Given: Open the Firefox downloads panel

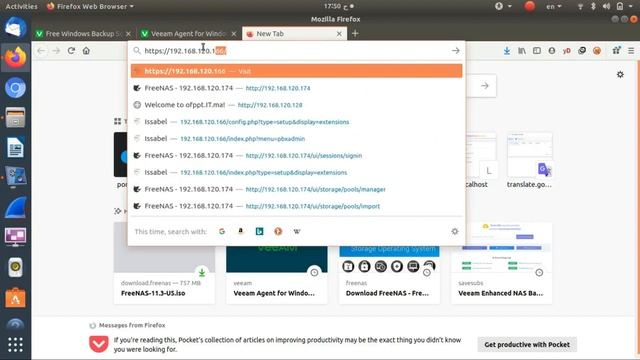Looking at the screenshot, I should [x=507, y=51].
